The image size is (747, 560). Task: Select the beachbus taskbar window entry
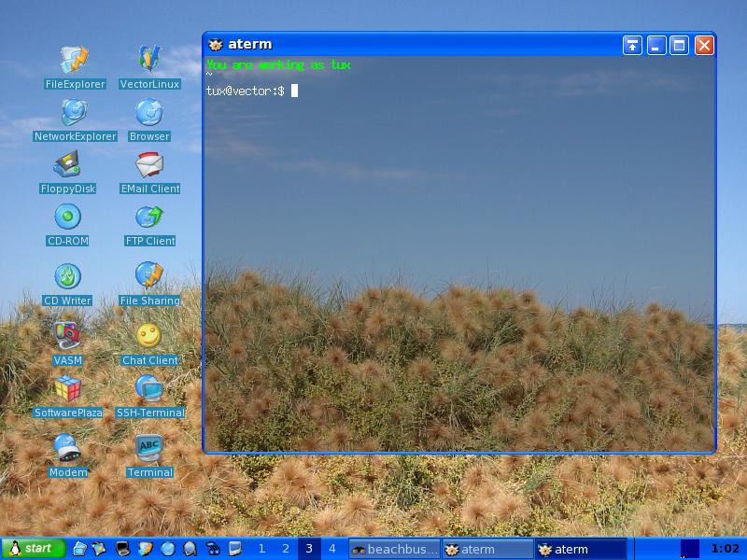pos(394,549)
